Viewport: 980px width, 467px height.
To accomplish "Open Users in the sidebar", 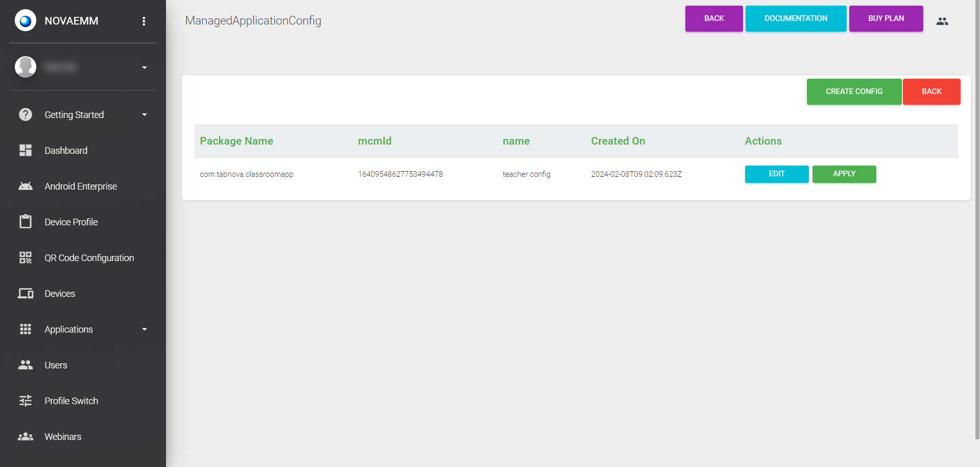I will (56, 365).
